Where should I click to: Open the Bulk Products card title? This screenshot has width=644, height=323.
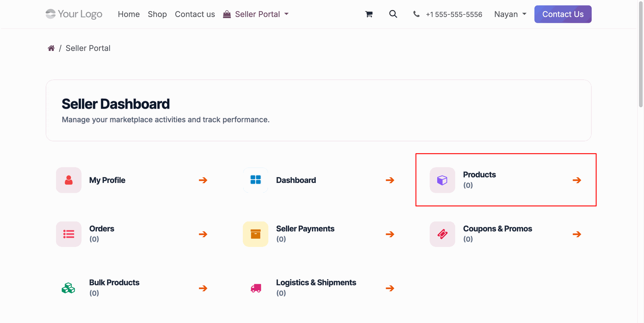click(x=114, y=282)
